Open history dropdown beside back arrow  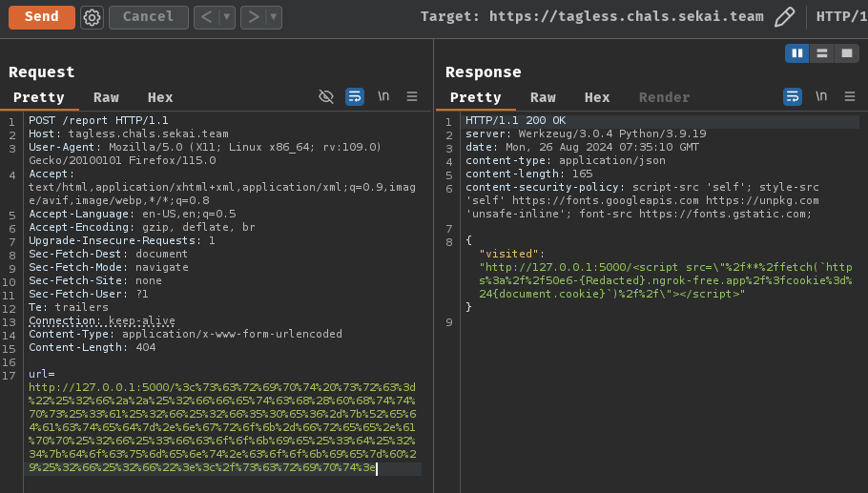(226, 17)
